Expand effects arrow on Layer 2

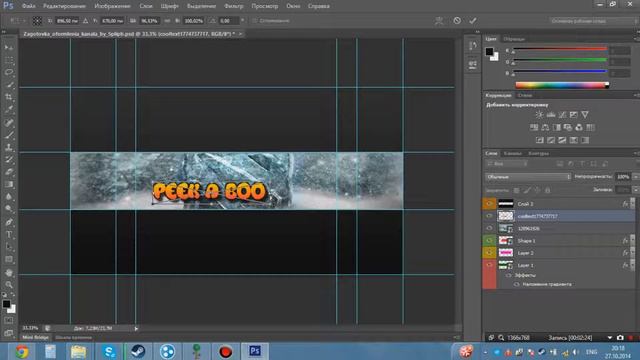click(633, 253)
